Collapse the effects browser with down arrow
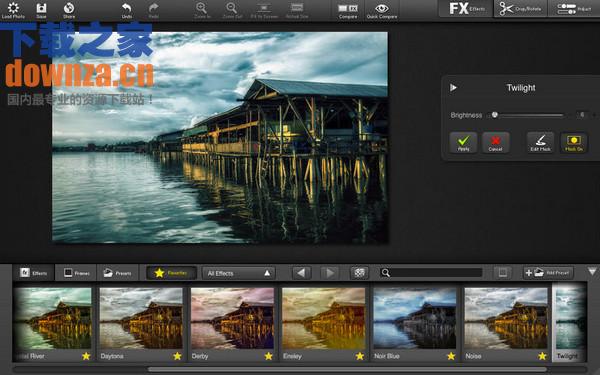600x375 pixels. coord(592,272)
